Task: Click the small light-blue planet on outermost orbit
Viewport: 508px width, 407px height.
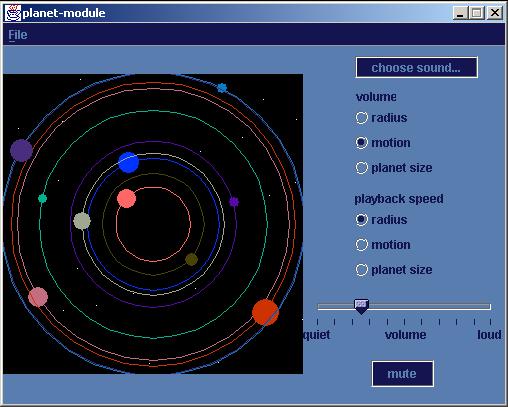Action: pos(222,88)
